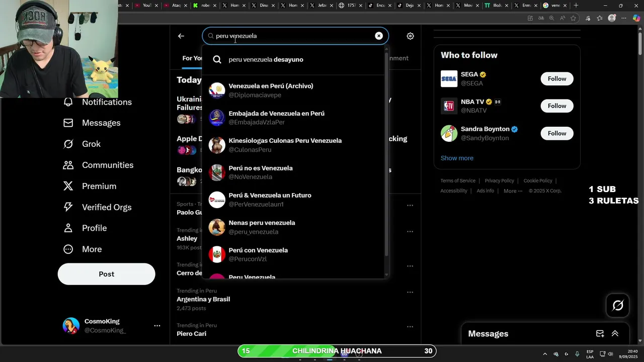Open browser three-dots settings menu
644x362 pixels.
click(624, 18)
